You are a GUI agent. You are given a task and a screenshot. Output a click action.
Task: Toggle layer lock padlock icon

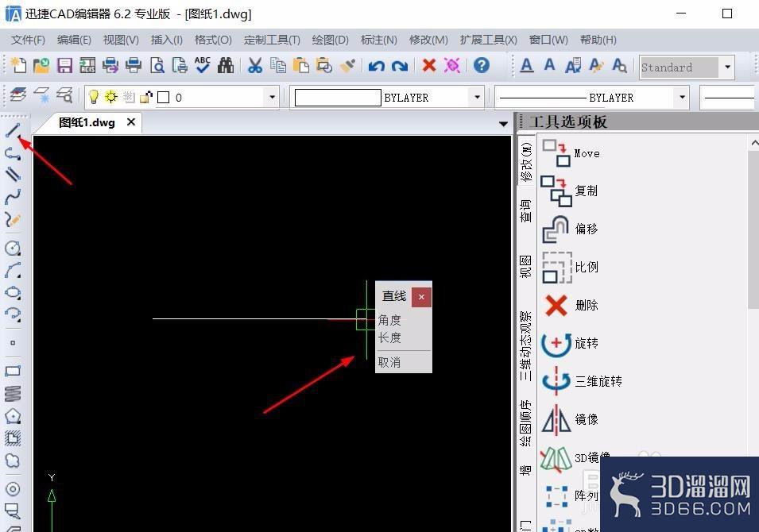[145, 97]
